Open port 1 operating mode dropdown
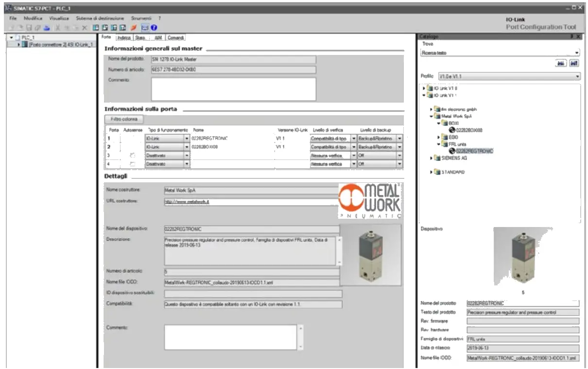The height and width of the screenshot is (369, 588). pos(187,139)
